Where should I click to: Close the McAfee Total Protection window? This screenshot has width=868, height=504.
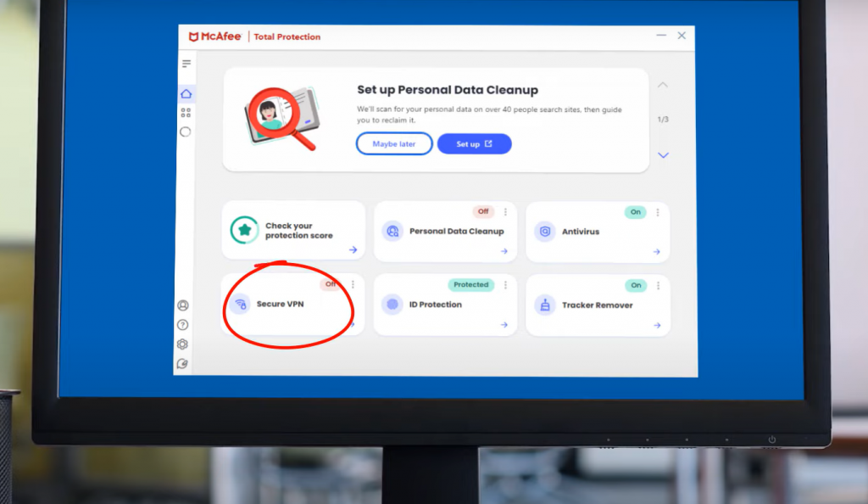[682, 36]
